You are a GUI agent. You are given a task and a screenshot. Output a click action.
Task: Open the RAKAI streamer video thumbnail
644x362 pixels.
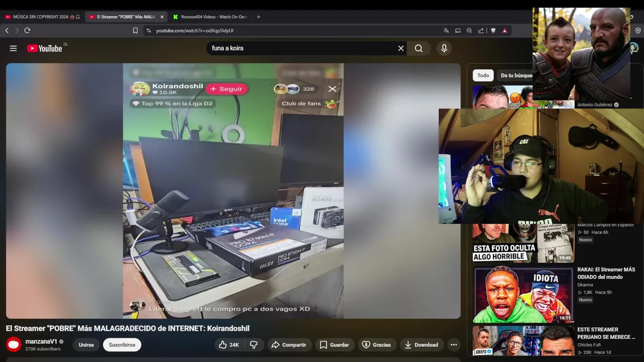point(523,295)
